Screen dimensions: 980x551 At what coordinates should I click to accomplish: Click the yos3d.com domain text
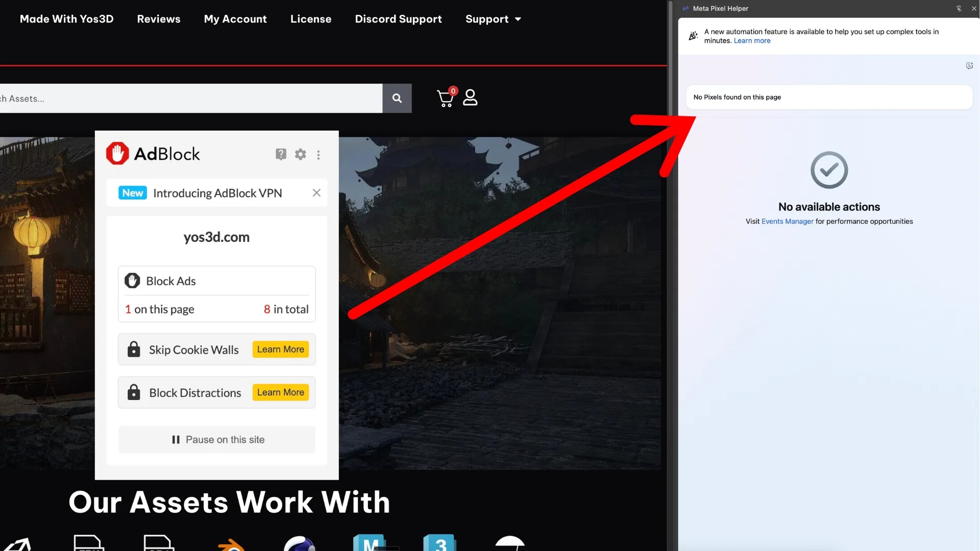[216, 237]
